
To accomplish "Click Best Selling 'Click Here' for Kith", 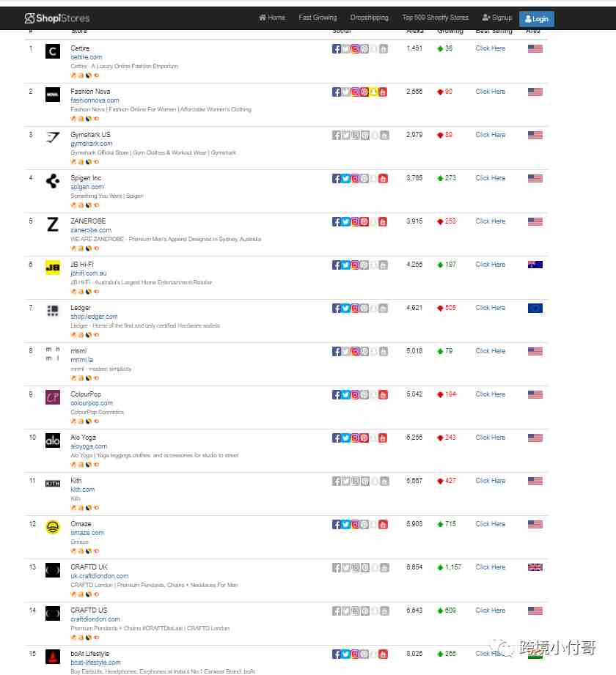I will 490,481.
